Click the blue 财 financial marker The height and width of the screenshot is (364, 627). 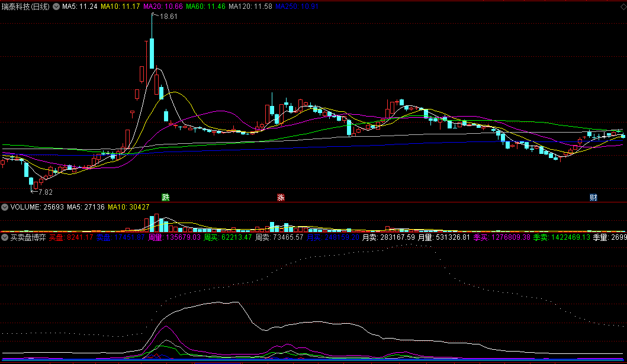pyautogui.click(x=593, y=197)
